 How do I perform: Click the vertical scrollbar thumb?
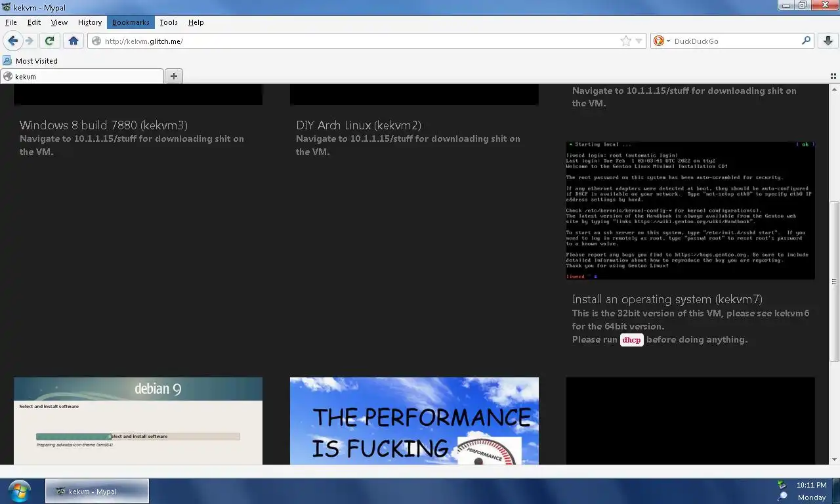coord(835,281)
